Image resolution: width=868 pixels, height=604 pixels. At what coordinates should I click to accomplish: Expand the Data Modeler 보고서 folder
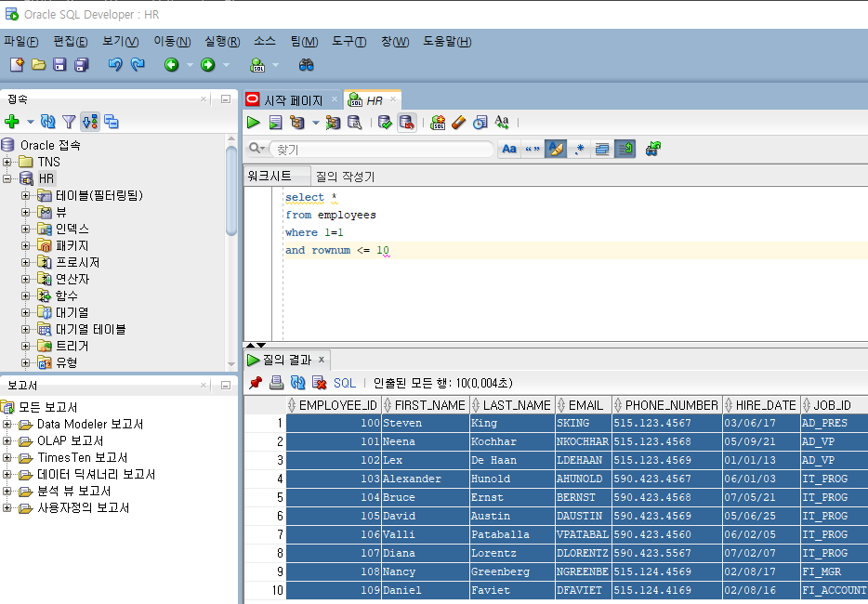[x=7, y=425]
